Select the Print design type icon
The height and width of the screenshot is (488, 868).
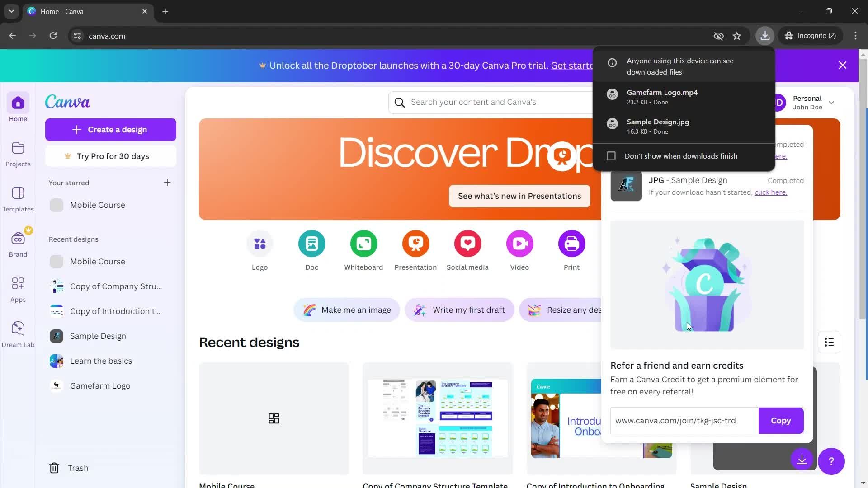pos(572,244)
